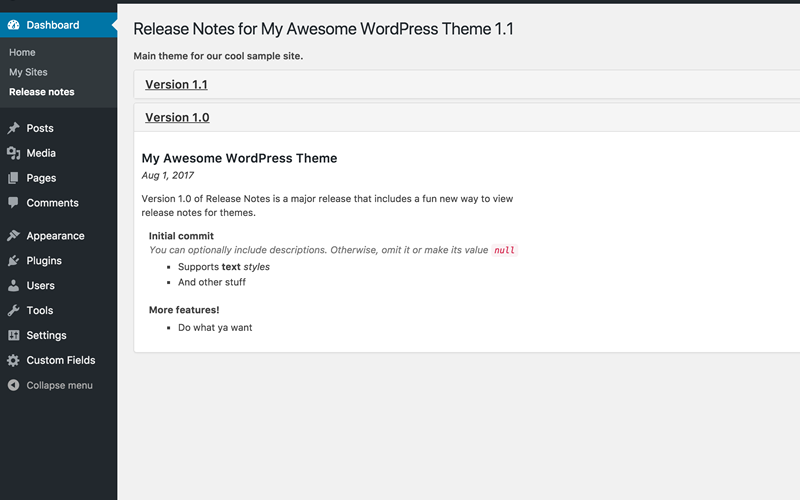The image size is (800, 500).
Task: Collapse the admin sidebar menu
Action: [x=59, y=385]
